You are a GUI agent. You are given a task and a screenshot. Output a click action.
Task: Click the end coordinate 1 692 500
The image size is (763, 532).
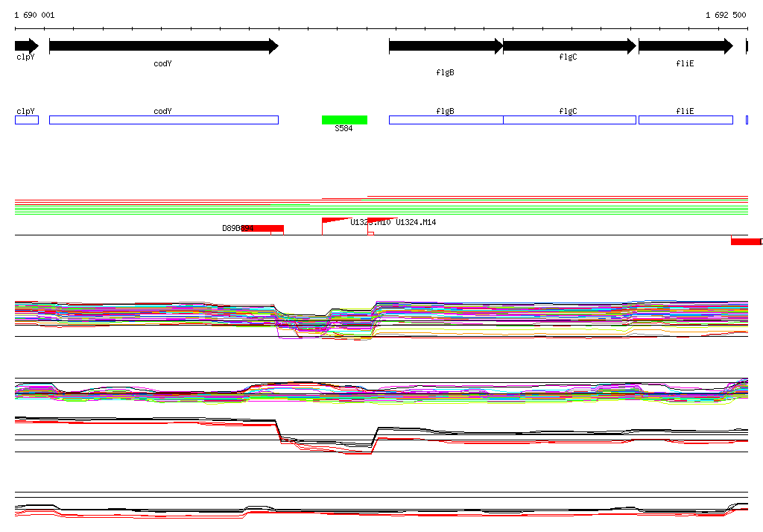point(726,15)
